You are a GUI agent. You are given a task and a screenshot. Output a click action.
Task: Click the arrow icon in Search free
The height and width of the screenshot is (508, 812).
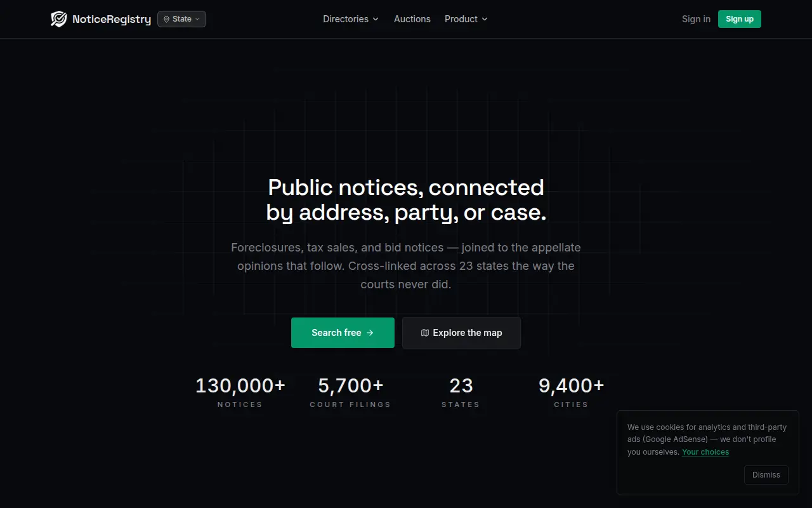point(370,333)
